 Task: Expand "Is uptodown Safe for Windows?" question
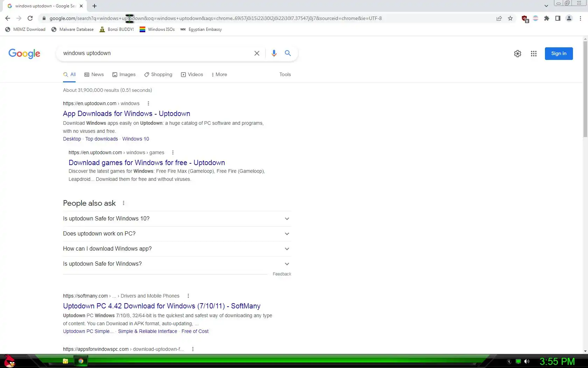tap(177, 264)
